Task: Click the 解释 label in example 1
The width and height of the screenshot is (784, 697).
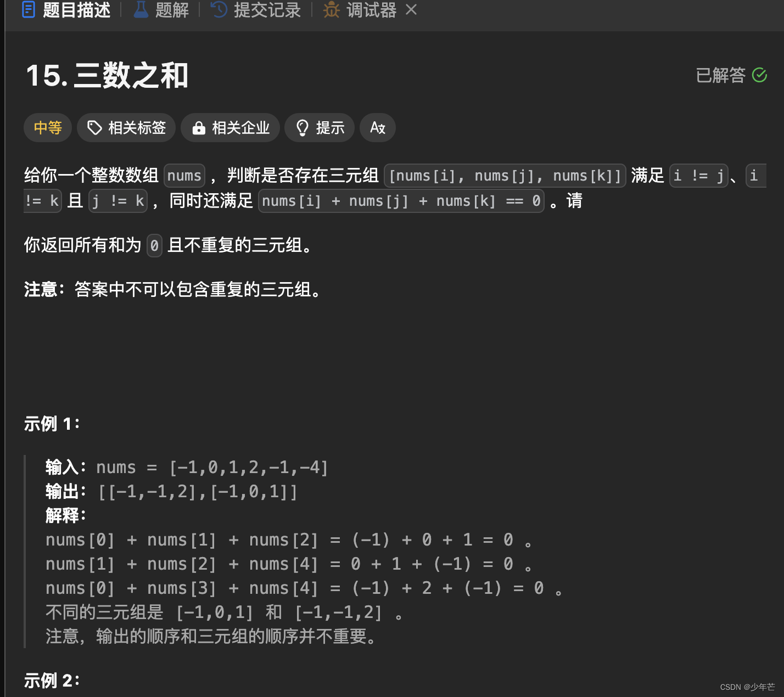Action: click(66, 516)
